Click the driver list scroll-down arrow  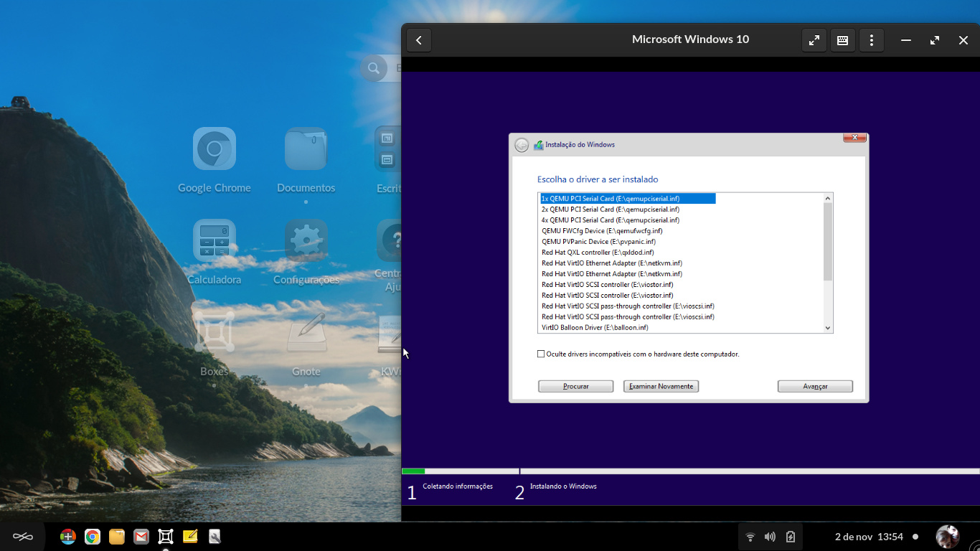(828, 328)
